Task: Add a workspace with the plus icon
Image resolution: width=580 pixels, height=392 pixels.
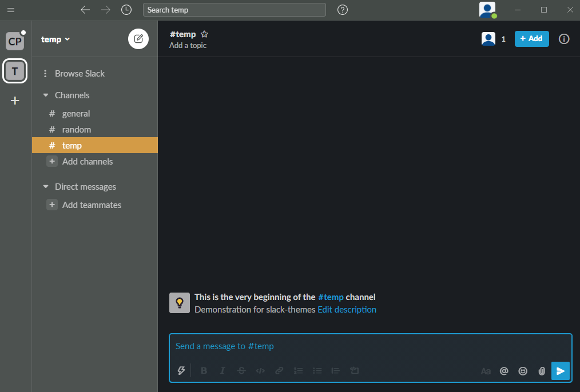Action: click(15, 101)
